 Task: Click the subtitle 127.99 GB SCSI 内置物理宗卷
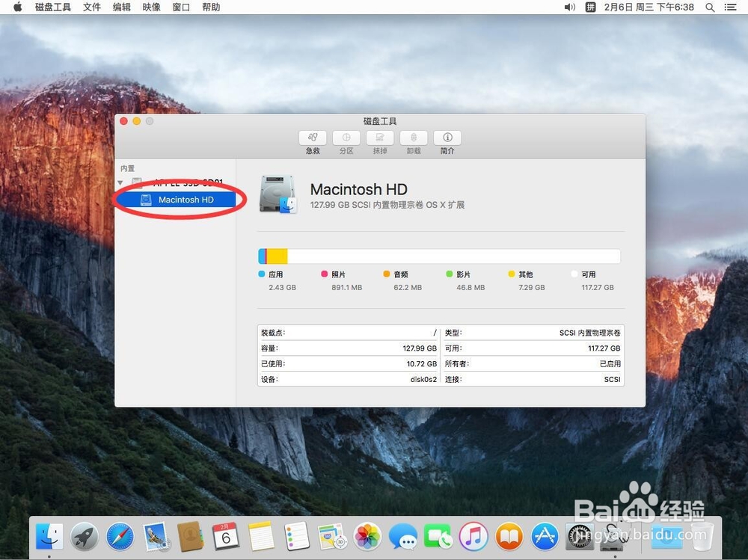[x=387, y=205]
